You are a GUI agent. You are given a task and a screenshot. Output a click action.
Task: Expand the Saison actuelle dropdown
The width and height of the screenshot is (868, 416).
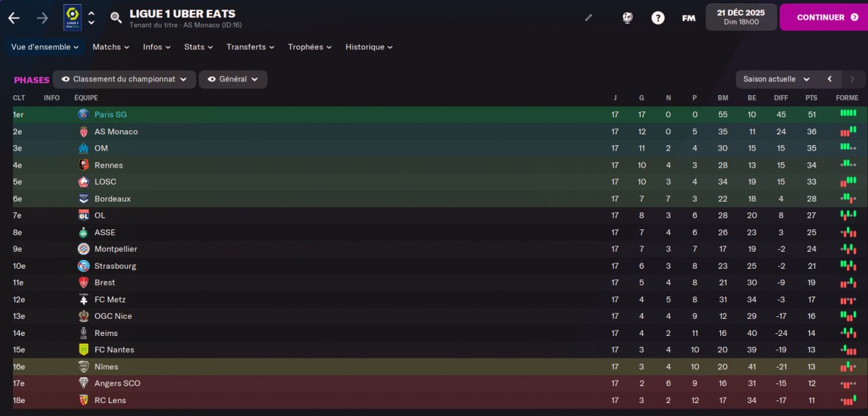pos(776,79)
